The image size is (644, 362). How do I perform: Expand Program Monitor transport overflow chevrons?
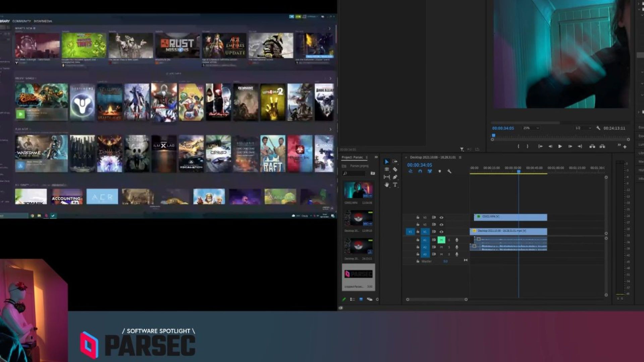point(619,145)
